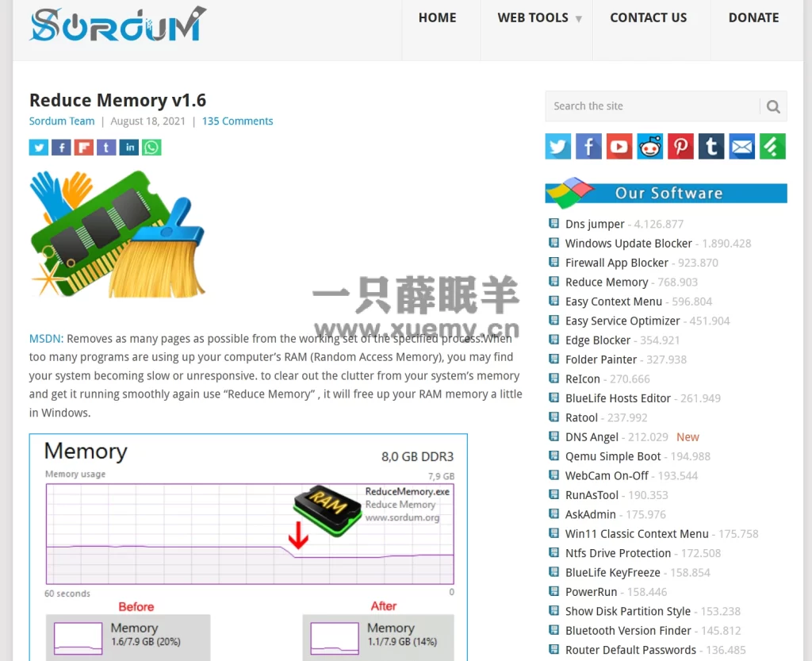Open the Donate page
The width and height of the screenshot is (812, 661).
753,17
